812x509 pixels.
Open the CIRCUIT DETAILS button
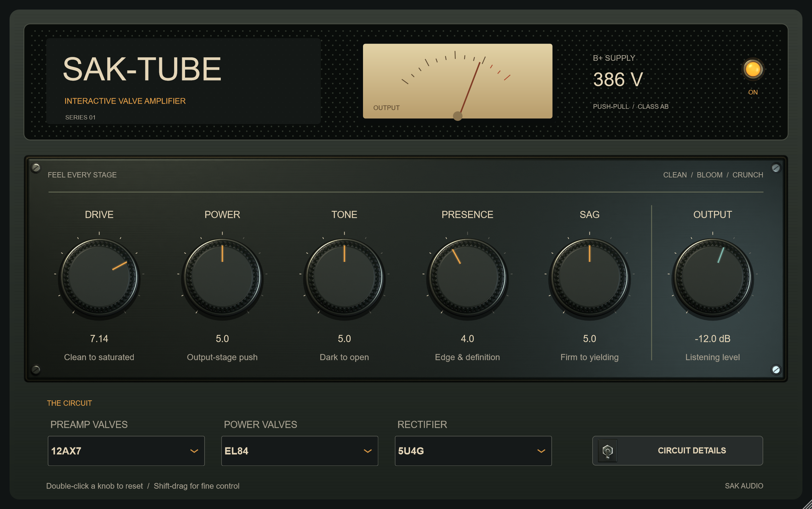(x=678, y=451)
